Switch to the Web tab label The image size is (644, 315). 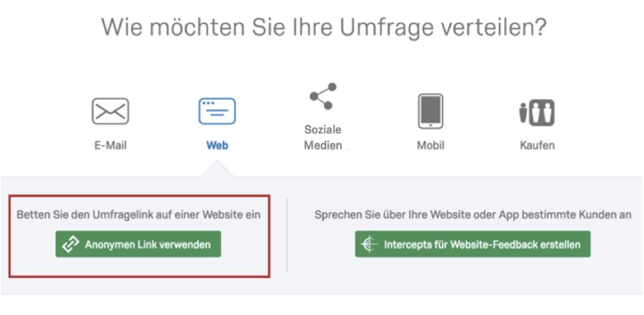pyautogui.click(x=217, y=145)
